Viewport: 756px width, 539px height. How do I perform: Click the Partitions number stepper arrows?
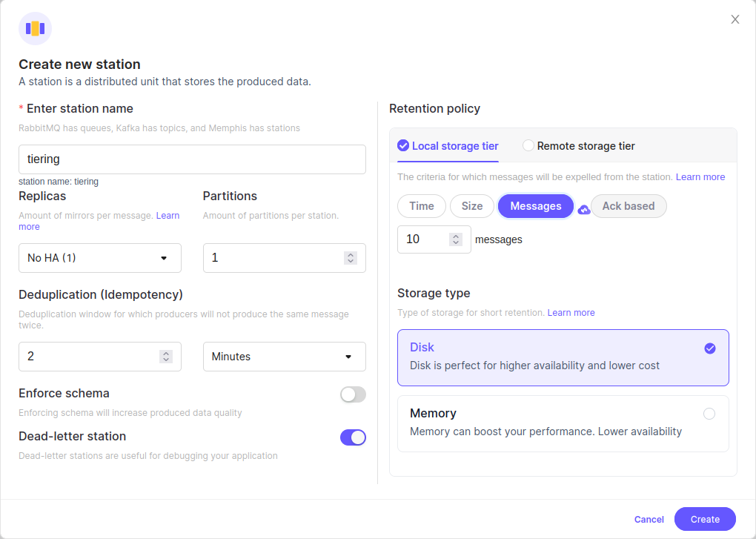click(351, 258)
